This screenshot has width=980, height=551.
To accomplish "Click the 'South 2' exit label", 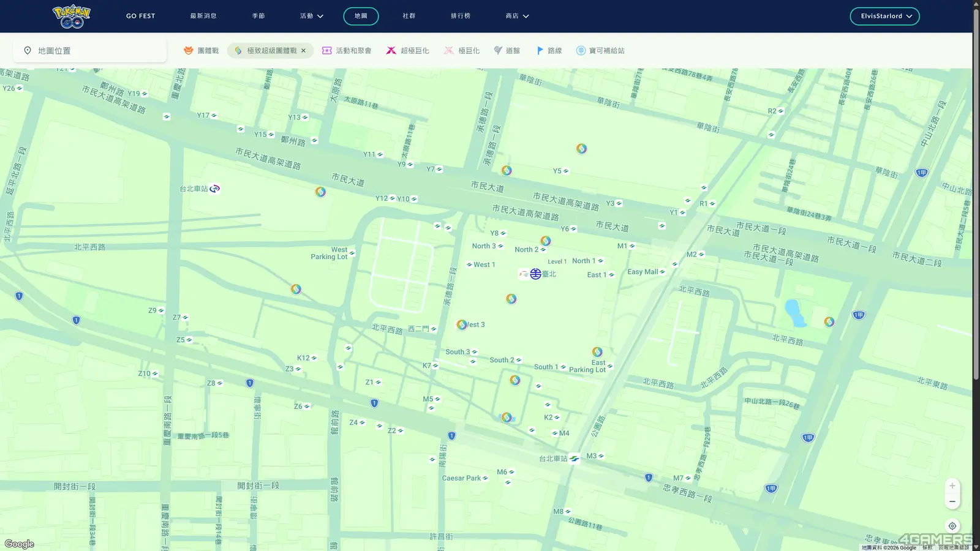I will (x=502, y=360).
